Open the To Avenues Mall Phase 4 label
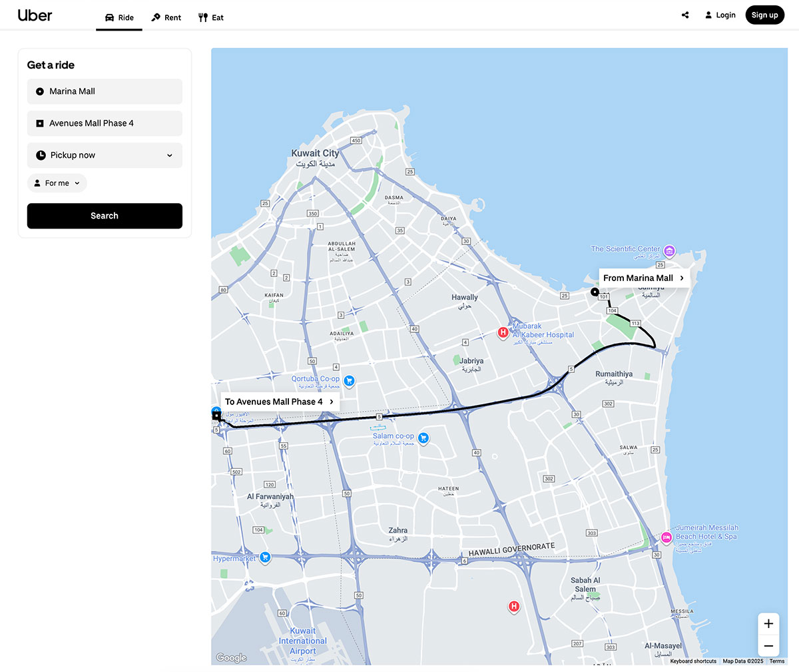 (280, 402)
